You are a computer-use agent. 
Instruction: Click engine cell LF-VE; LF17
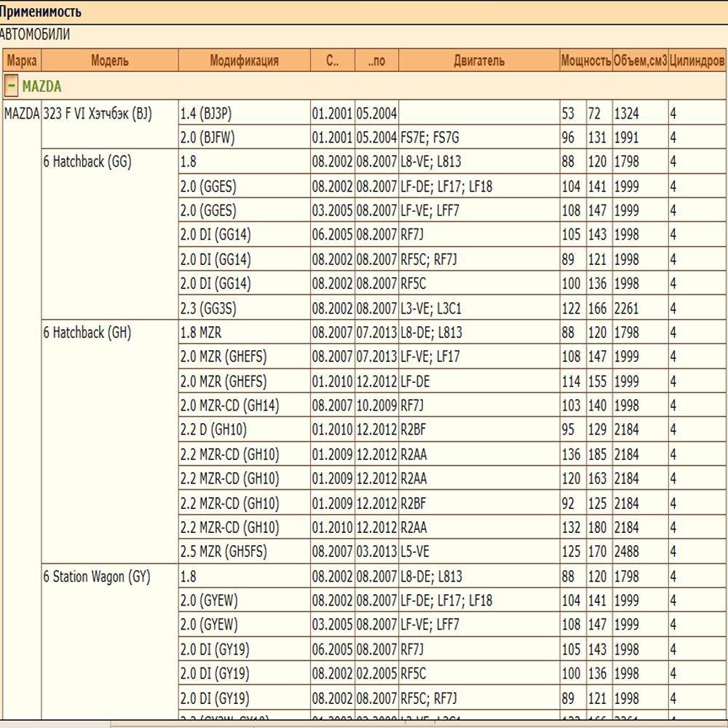(x=479, y=357)
